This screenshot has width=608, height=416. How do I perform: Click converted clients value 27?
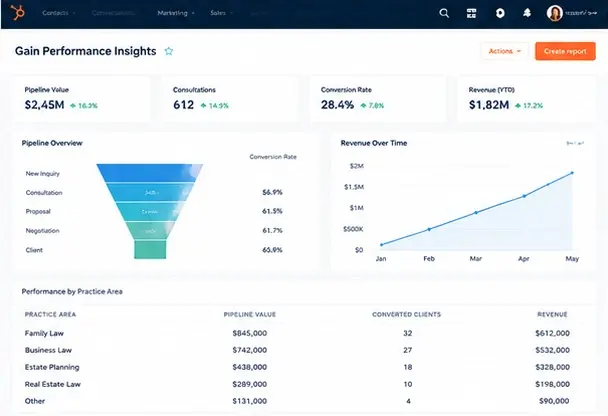(x=408, y=350)
